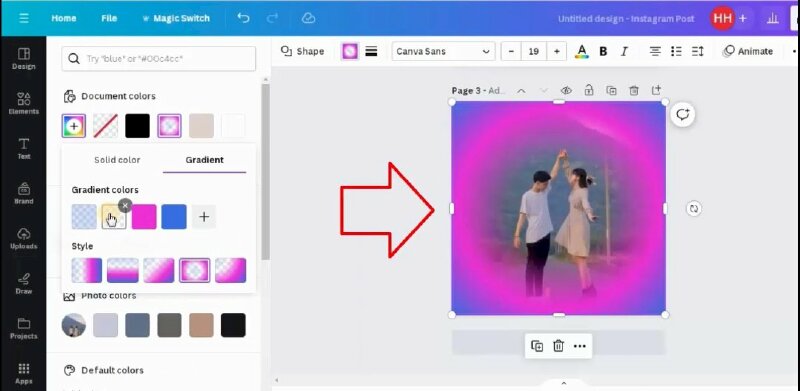Open the analytics chart icon
The image size is (800, 391).
(x=773, y=18)
